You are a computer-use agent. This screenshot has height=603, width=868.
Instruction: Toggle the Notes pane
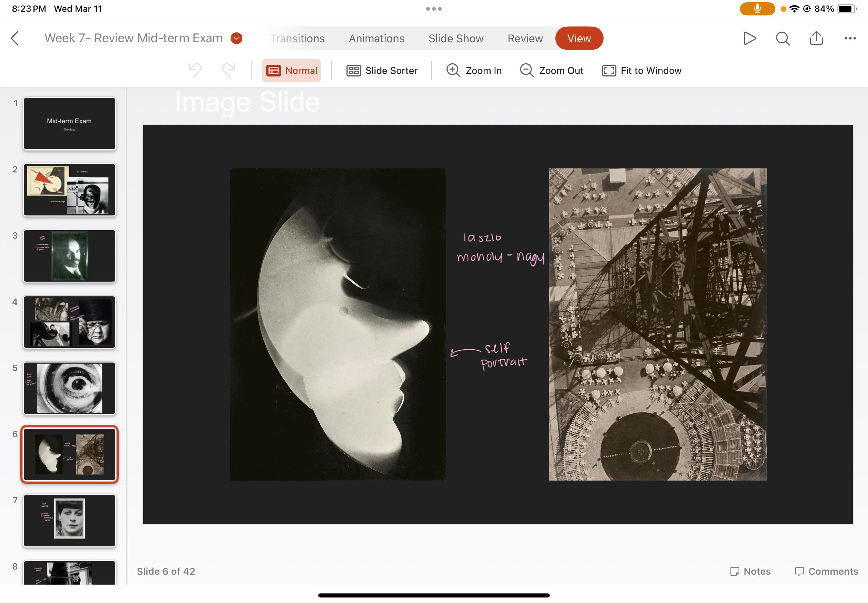(750, 571)
